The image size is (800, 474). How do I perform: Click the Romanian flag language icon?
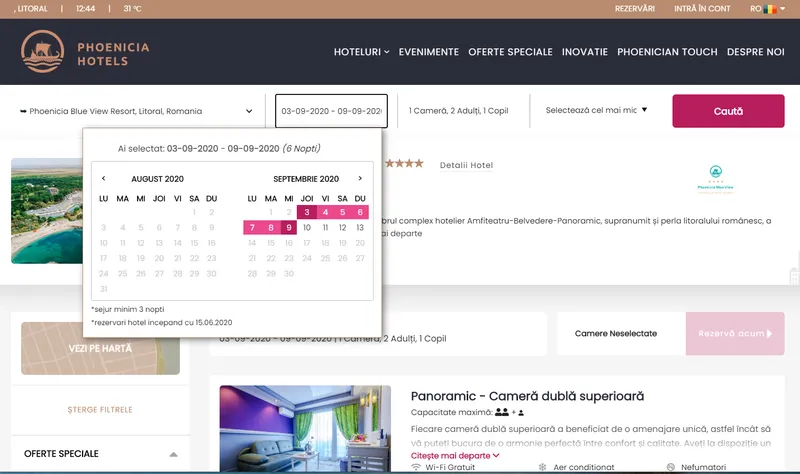tap(770, 8)
